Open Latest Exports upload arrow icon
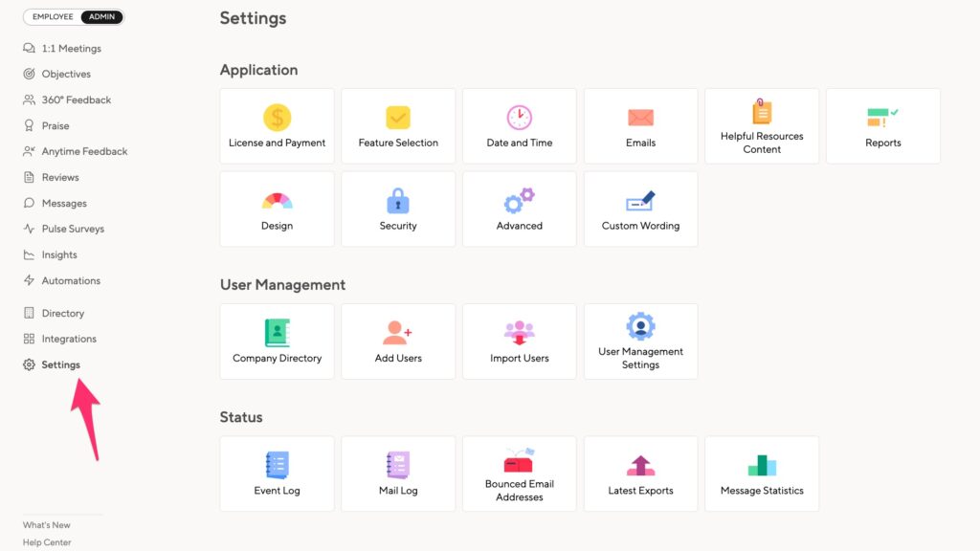This screenshot has height=551, width=980. (640, 466)
